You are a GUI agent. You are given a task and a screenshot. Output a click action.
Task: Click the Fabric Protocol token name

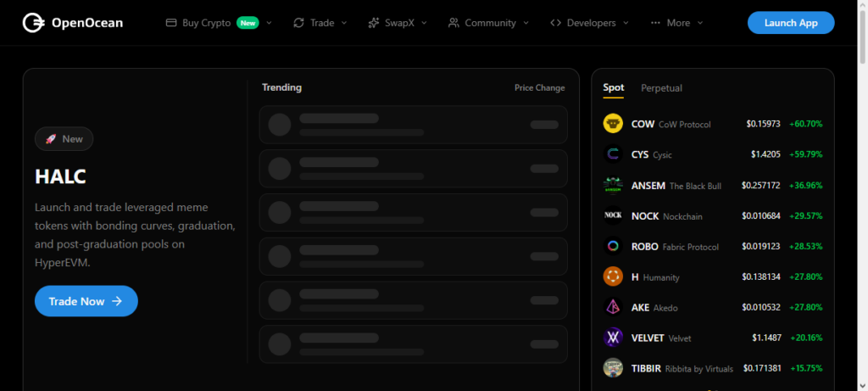click(691, 247)
